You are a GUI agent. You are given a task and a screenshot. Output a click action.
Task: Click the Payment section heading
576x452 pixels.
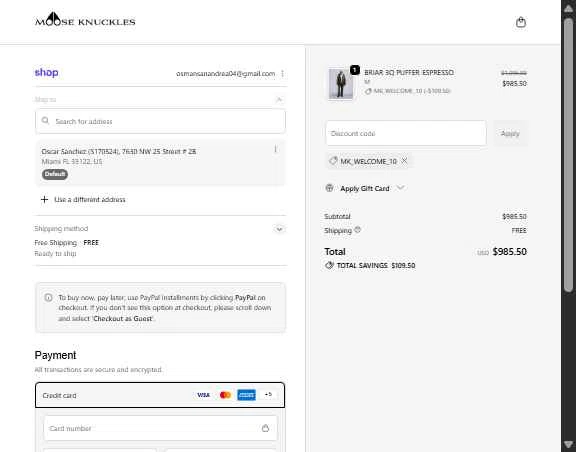tap(55, 355)
